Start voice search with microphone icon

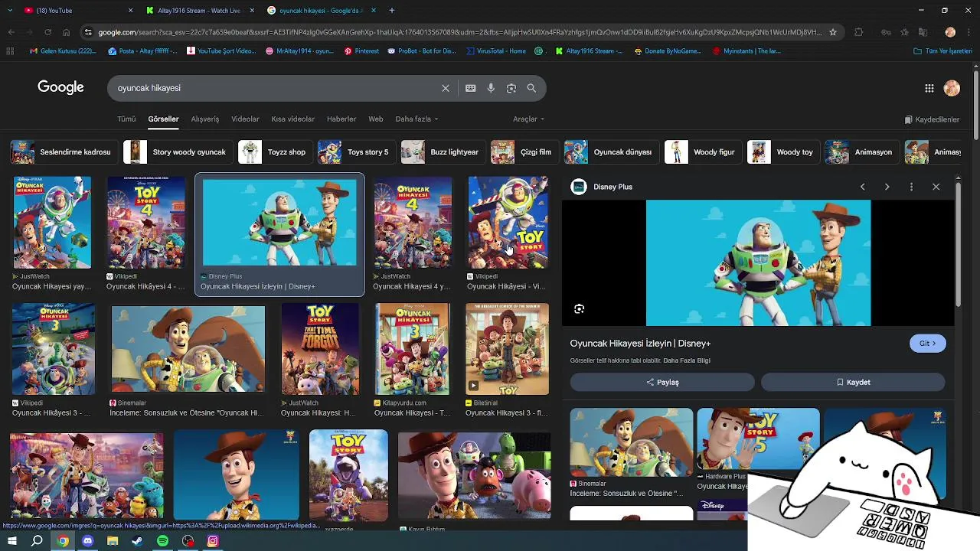point(491,88)
